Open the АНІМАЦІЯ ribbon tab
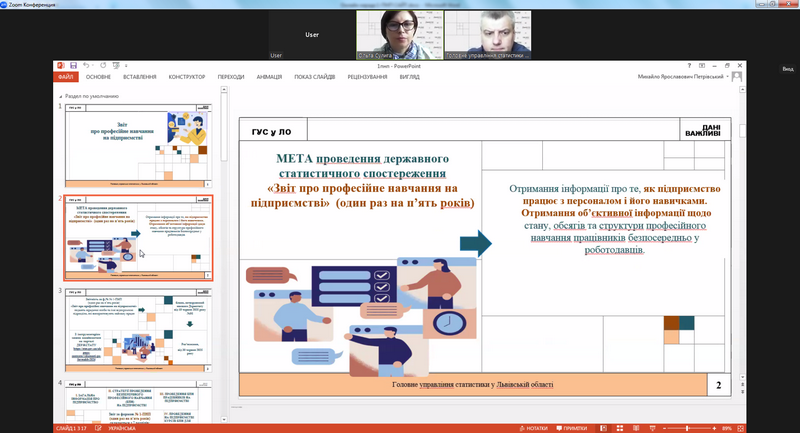The height and width of the screenshot is (433, 800). tap(269, 76)
